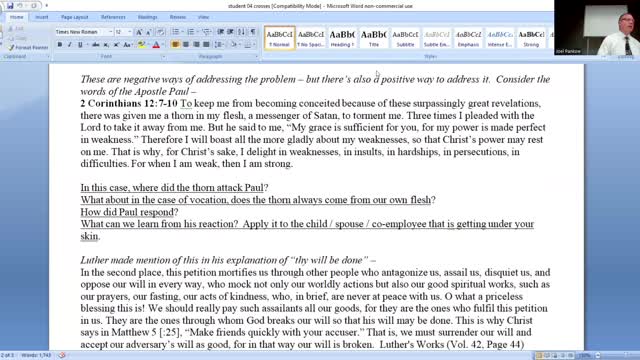Toggle Underline formatting

coord(80,44)
